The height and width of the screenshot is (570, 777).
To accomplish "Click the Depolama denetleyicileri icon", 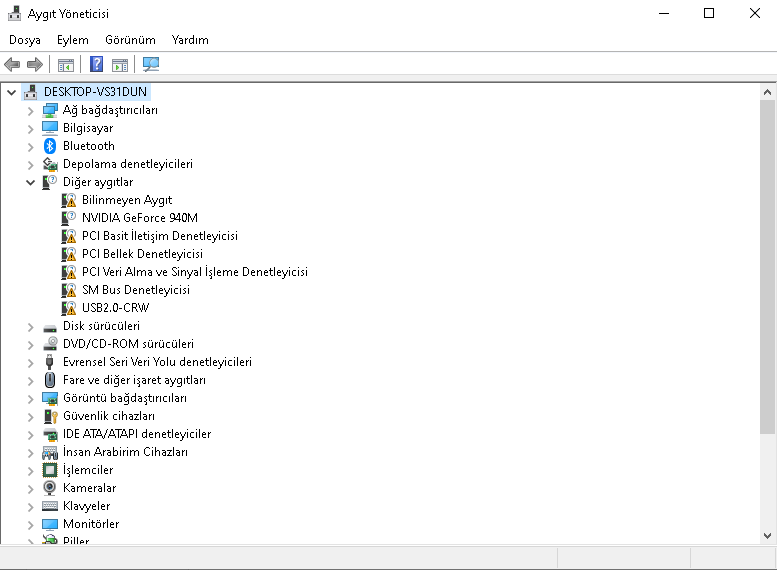I will click(x=50, y=164).
